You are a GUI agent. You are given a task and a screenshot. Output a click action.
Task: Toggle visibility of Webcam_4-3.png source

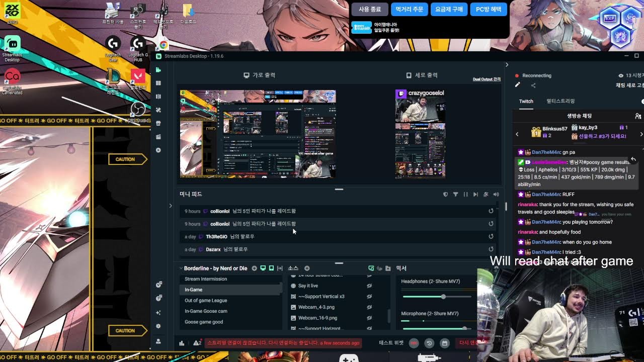(x=369, y=307)
